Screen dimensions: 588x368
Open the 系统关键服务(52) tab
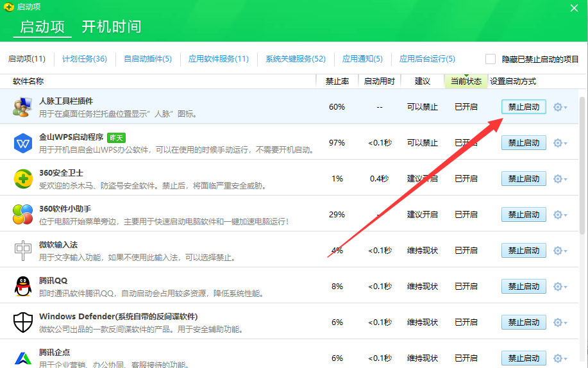pos(296,59)
